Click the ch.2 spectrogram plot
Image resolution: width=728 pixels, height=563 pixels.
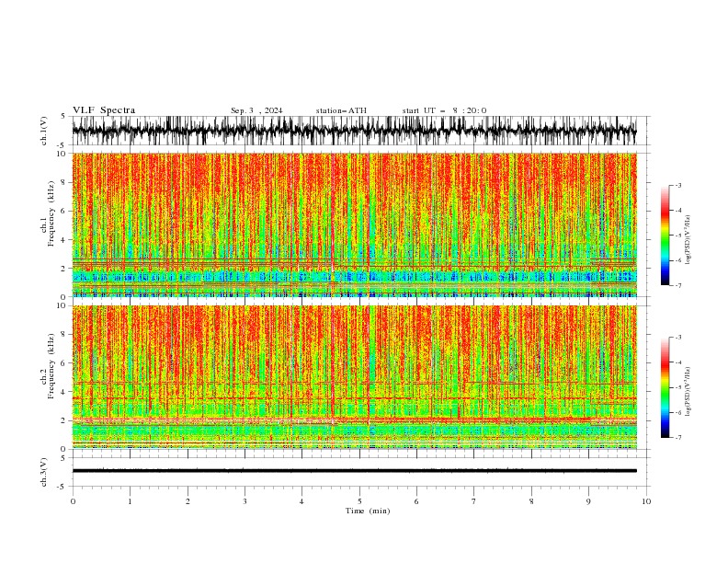tap(354, 377)
